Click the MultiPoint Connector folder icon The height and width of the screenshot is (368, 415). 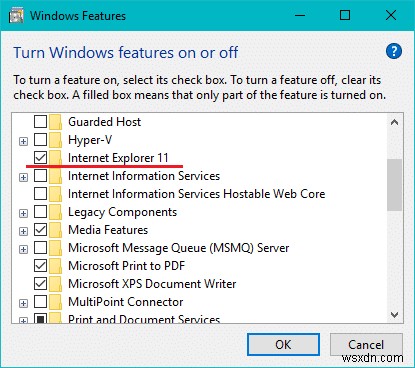pyautogui.click(x=55, y=302)
